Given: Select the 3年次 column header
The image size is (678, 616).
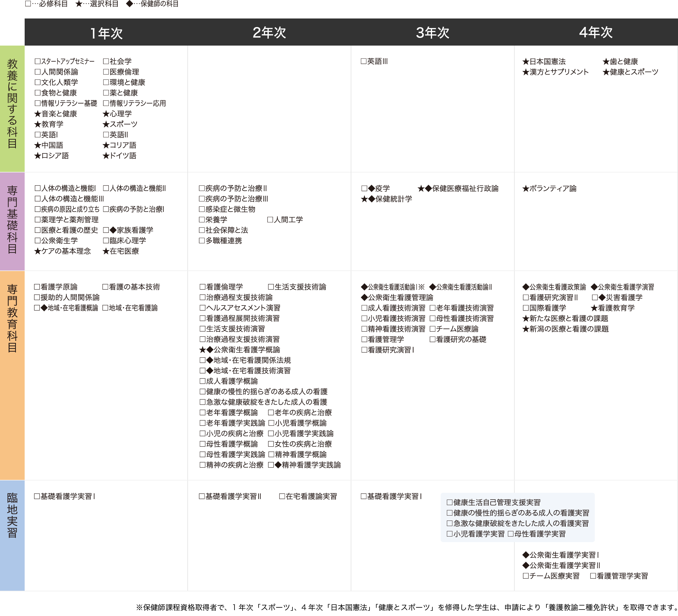Looking at the screenshot, I should click(x=432, y=33).
